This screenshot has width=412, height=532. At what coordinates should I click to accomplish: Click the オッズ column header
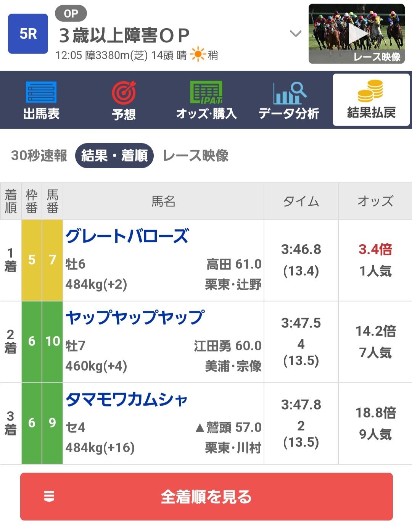[375, 201]
